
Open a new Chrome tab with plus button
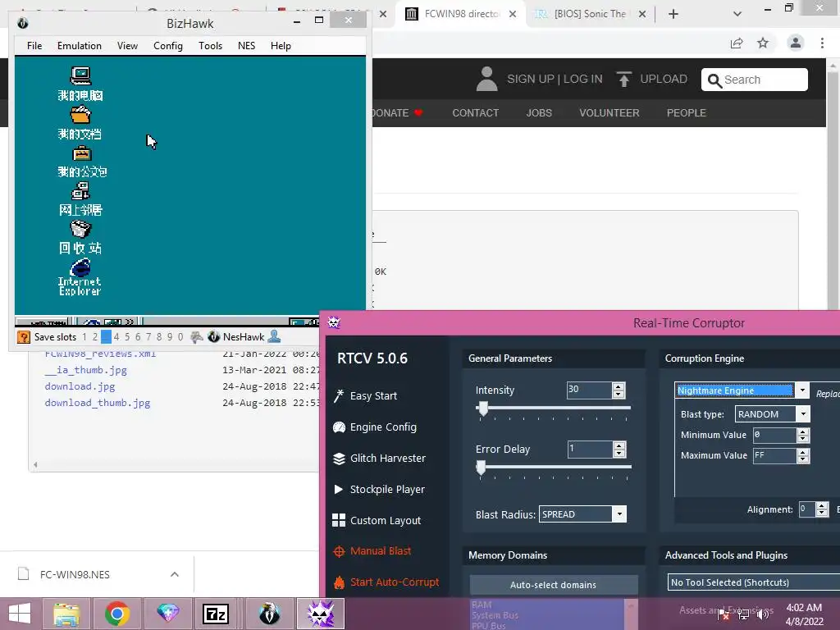pos(673,14)
